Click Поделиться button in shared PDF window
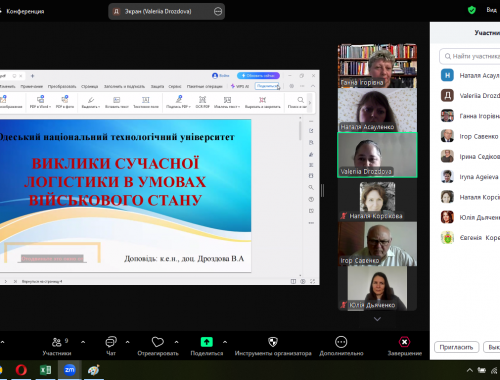Viewport: 500px width, 380px height. click(x=267, y=86)
